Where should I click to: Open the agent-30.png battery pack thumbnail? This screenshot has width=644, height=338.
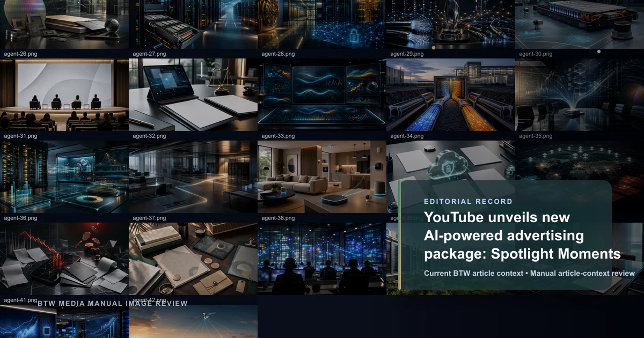click(x=580, y=24)
